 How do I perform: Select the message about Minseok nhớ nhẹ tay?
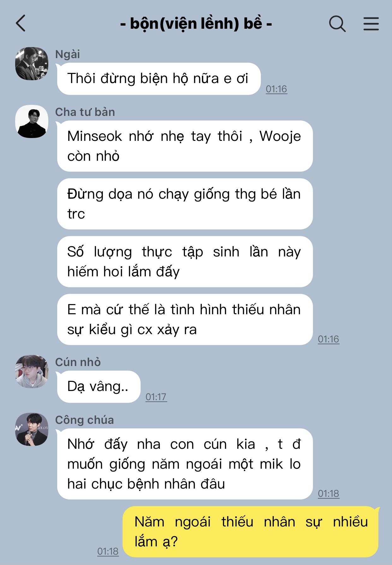pos(185,146)
